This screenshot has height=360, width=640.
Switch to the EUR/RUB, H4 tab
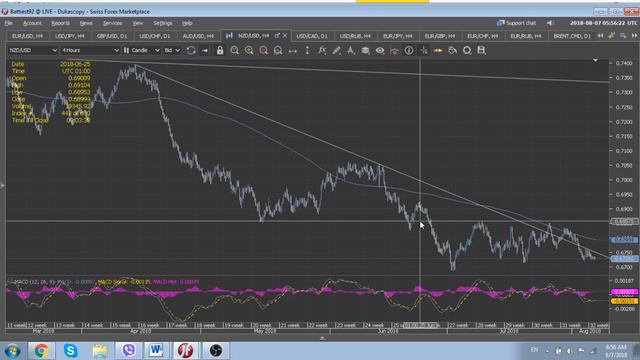(526, 36)
